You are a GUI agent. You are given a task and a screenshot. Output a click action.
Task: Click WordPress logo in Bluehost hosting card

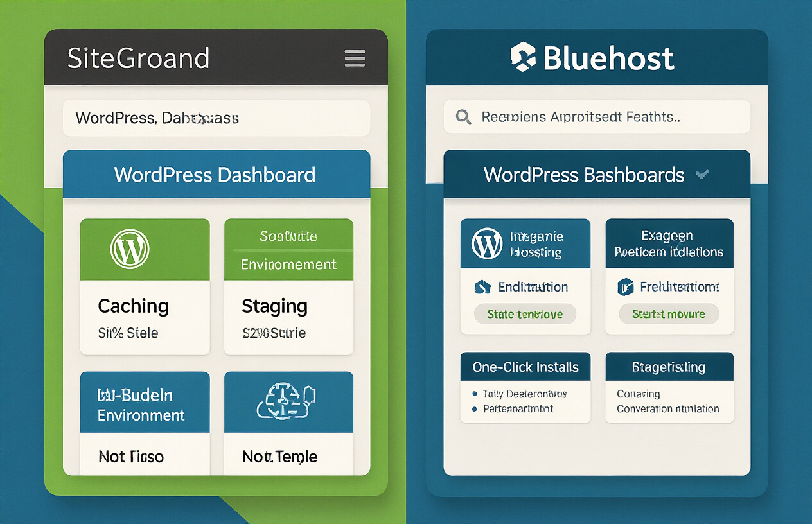(486, 244)
